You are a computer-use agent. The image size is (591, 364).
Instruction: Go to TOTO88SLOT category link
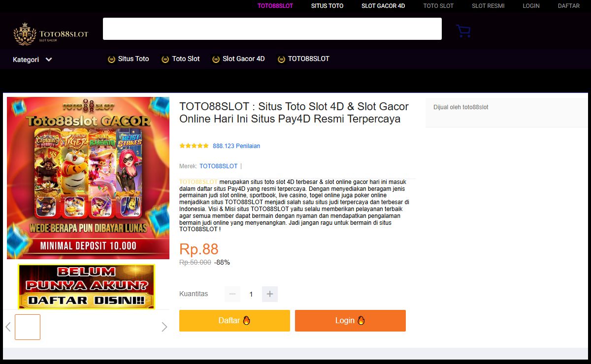tap(309, 59)
